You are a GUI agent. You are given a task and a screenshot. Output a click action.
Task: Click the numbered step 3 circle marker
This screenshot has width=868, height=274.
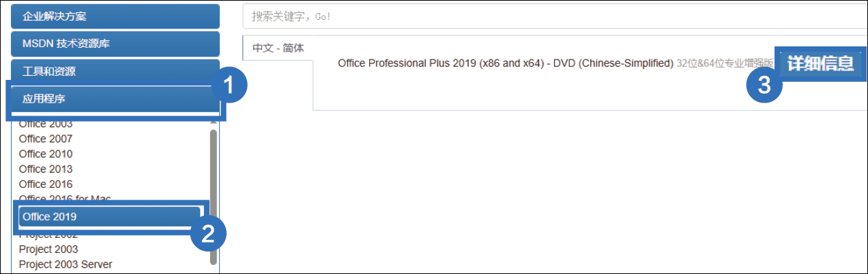pos(765,85)
